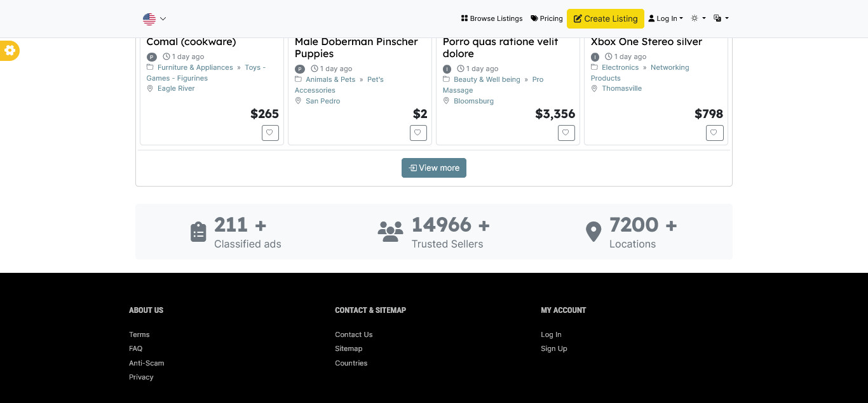The image size is (868, 403).
Task: Click the Pet's Accessories subcategory link
Action: [339, 84]
